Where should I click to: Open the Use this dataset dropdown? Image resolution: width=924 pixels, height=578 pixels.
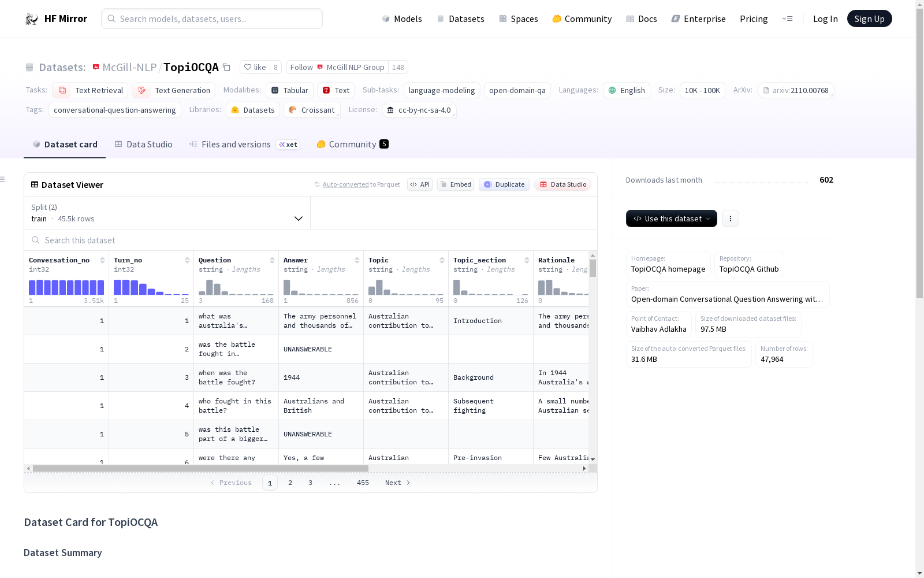pyautogui.click(x=672, y=218)
